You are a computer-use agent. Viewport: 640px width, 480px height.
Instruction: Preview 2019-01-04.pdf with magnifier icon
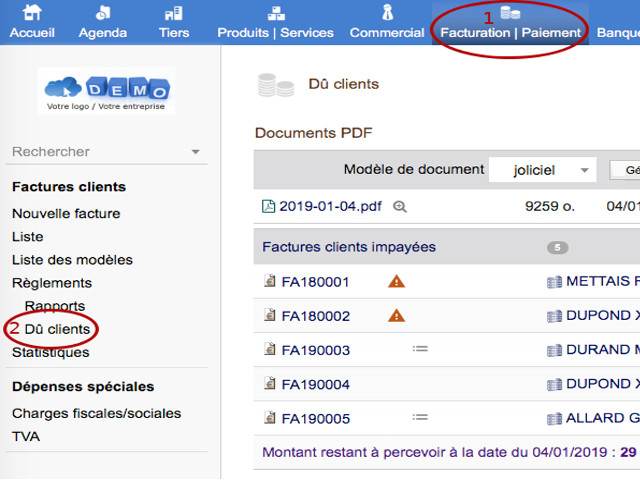click(400, 207)
